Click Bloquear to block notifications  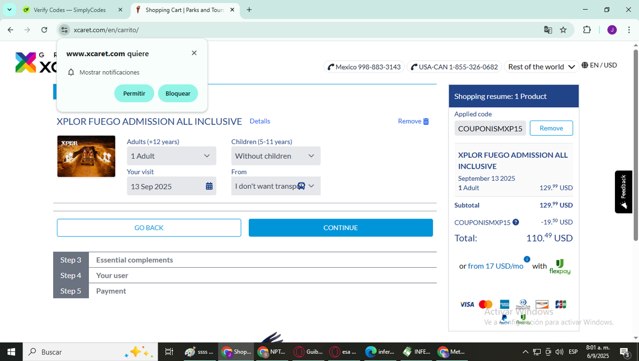pyautogui.click(x=178, y=93)
